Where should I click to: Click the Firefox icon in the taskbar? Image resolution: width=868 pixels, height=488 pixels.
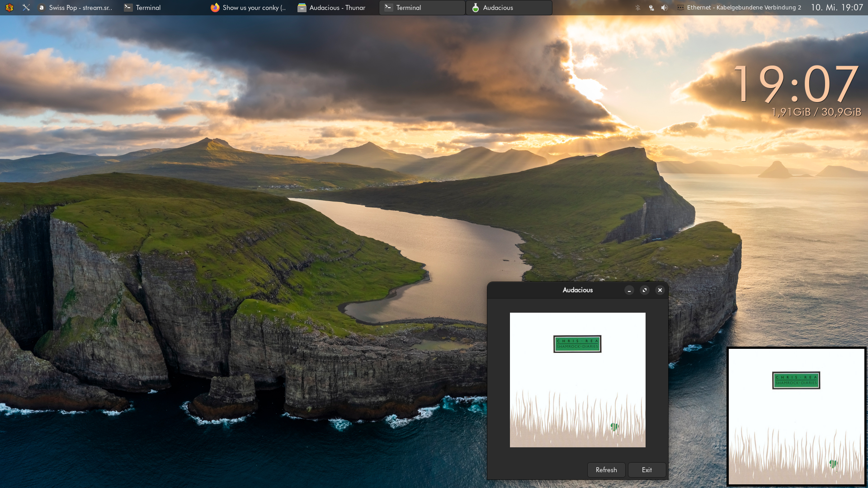215,8
